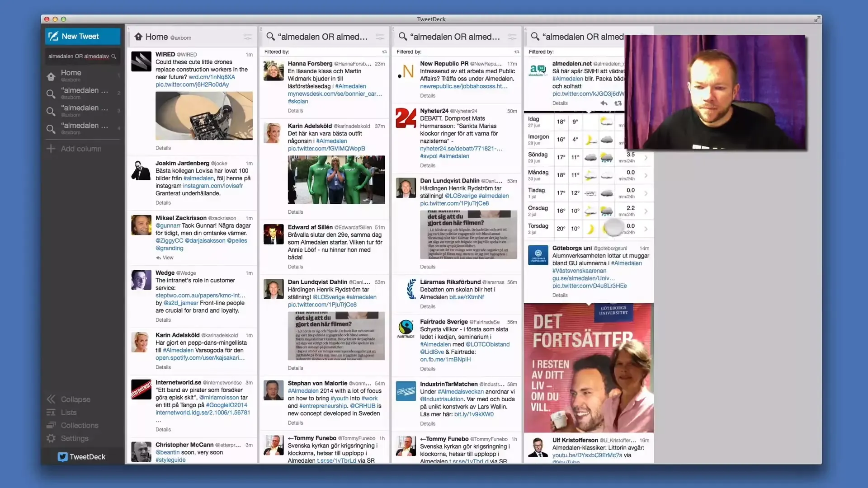The width and height of the screenshot is (868, 488).
Task: Click the New Tweet button
Action: point(82,36)
